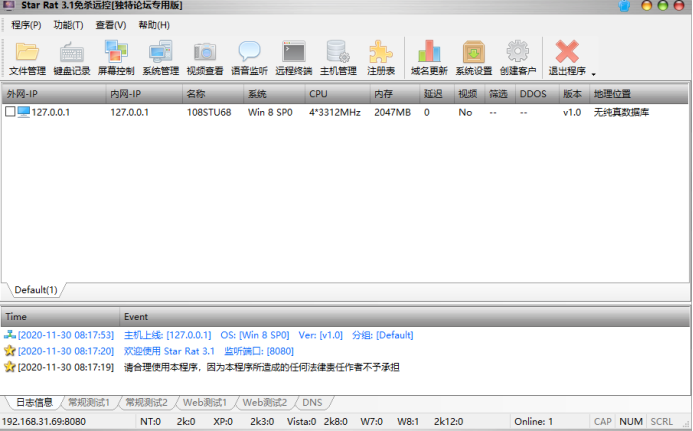Click the star icon on the 08:17:19 log entry
Viewport: 693px width, 431px height.
[x=10, y=366]
